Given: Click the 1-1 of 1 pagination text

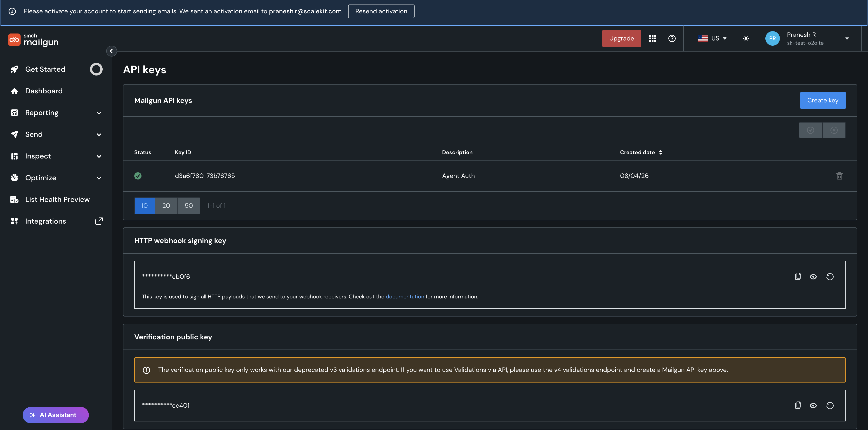Looking at the screenshot, I should (216, 206).
